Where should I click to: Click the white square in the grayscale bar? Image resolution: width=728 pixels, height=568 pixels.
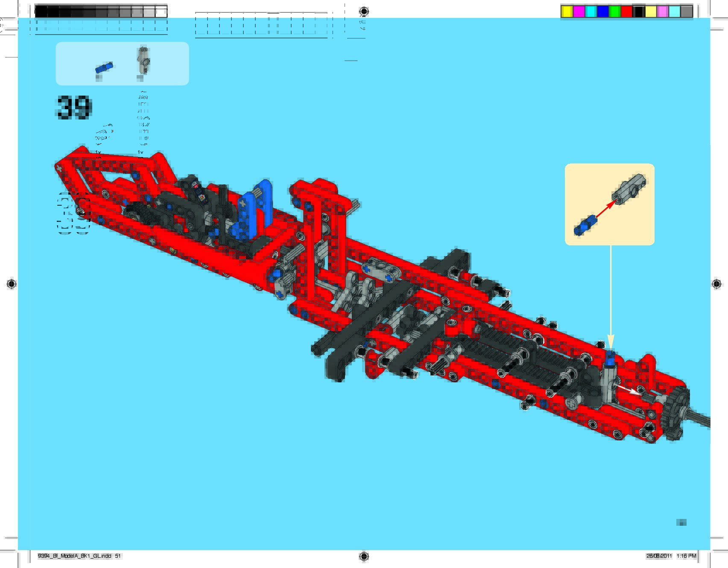tap(161, 12)
